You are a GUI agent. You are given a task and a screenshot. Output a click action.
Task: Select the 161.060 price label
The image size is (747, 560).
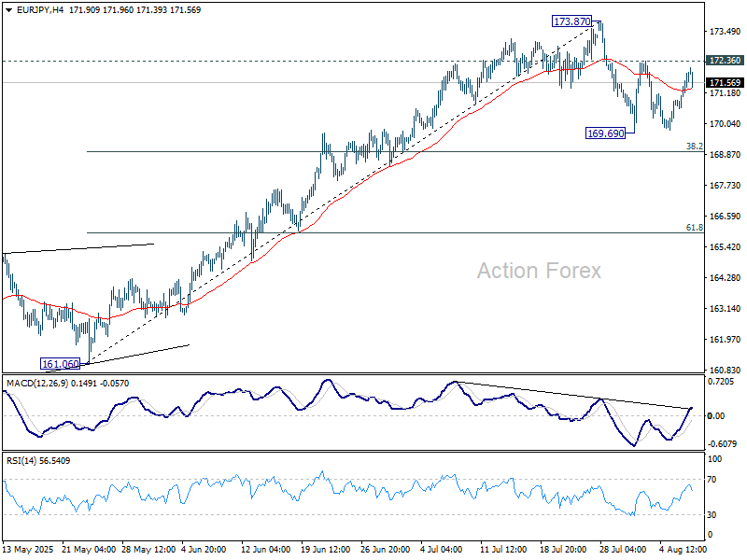coord(62,363)
